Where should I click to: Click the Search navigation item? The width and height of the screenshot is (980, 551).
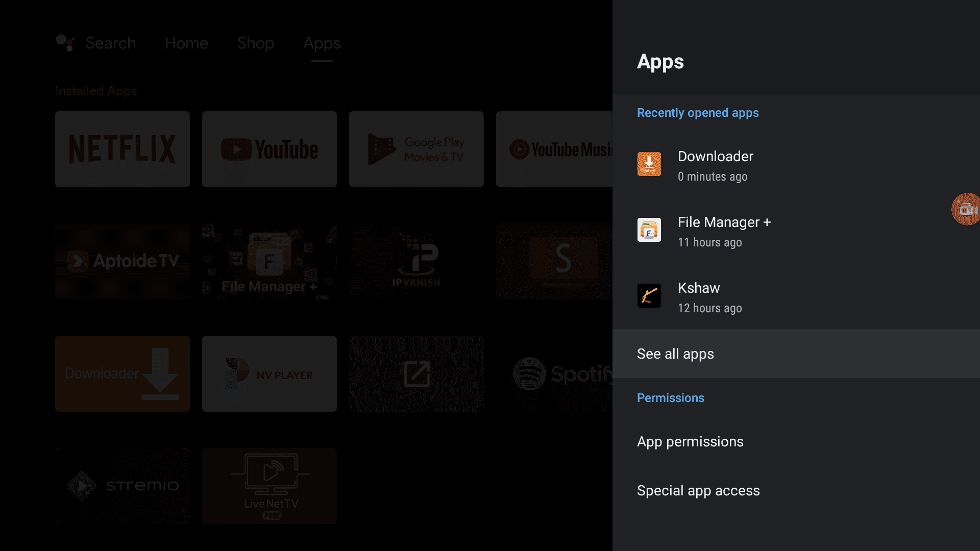(110, 42)
